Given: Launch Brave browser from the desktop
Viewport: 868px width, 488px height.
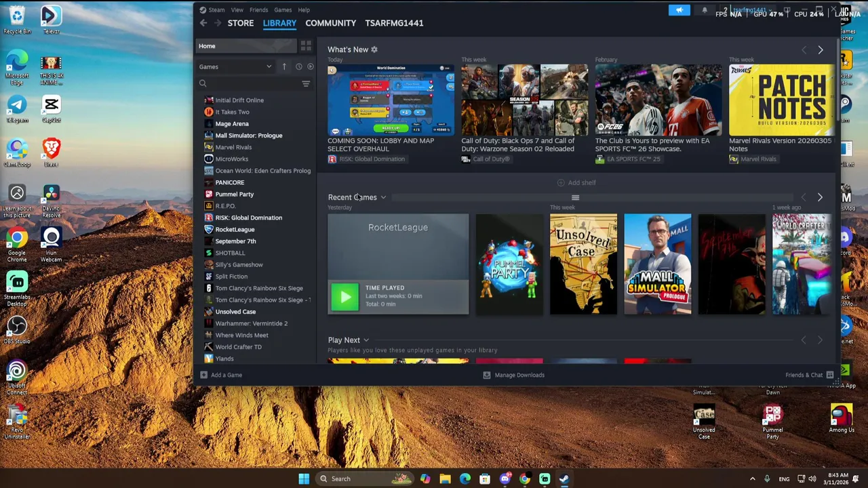Looking at the screenshot, I should coord(51,152).
